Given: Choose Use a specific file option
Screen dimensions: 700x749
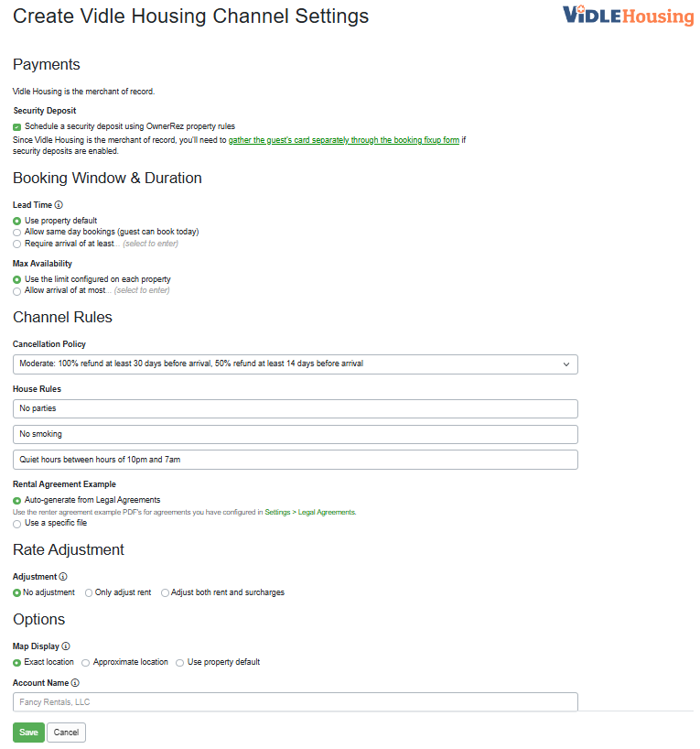Looking at the screenshot, I should pos(16,523).
